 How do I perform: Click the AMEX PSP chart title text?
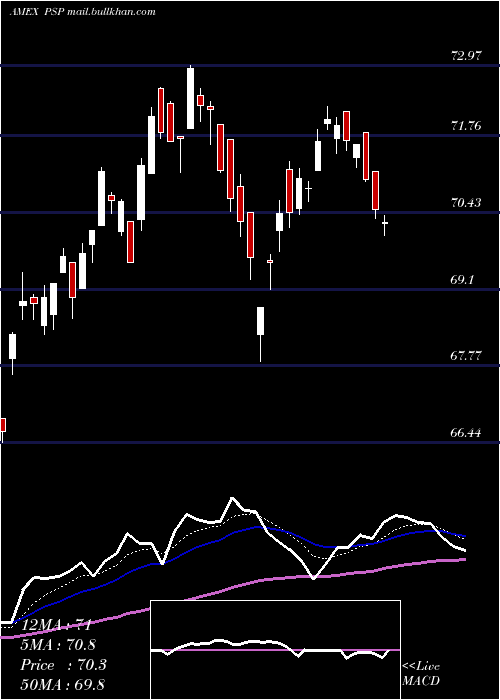coord(83,12)
